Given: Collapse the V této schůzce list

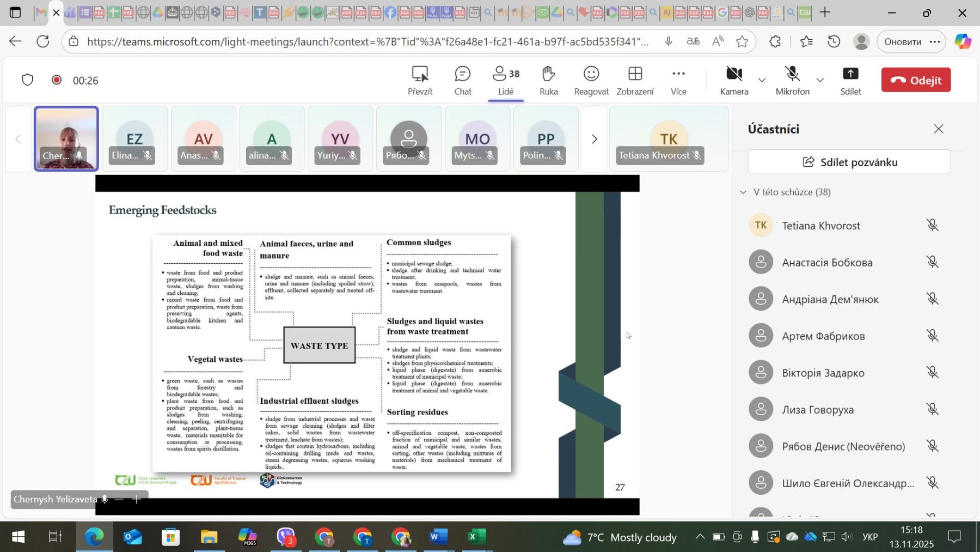Looking at the screenshot, I should pos(743,192).
